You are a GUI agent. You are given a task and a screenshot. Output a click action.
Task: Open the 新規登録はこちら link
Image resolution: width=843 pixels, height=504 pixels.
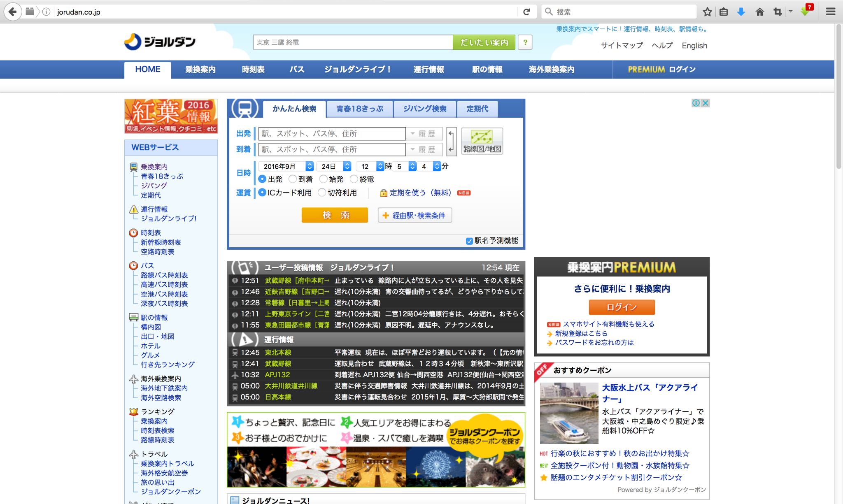pyautogui.click(x=581, y=334)
